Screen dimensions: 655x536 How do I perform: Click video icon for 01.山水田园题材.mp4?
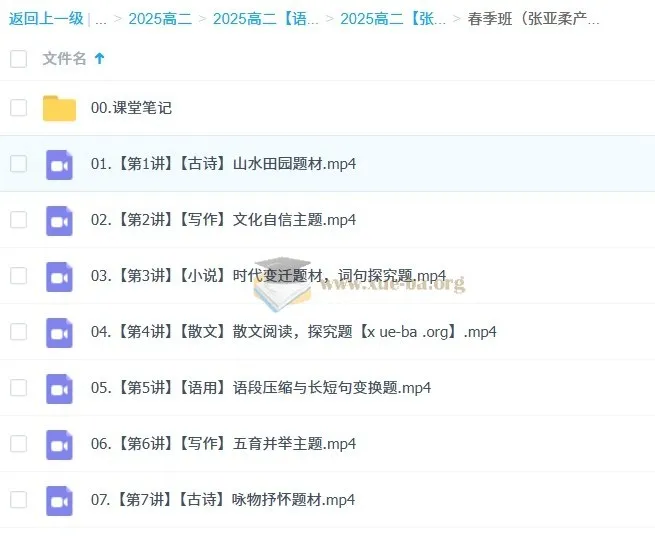pos(59,165)
